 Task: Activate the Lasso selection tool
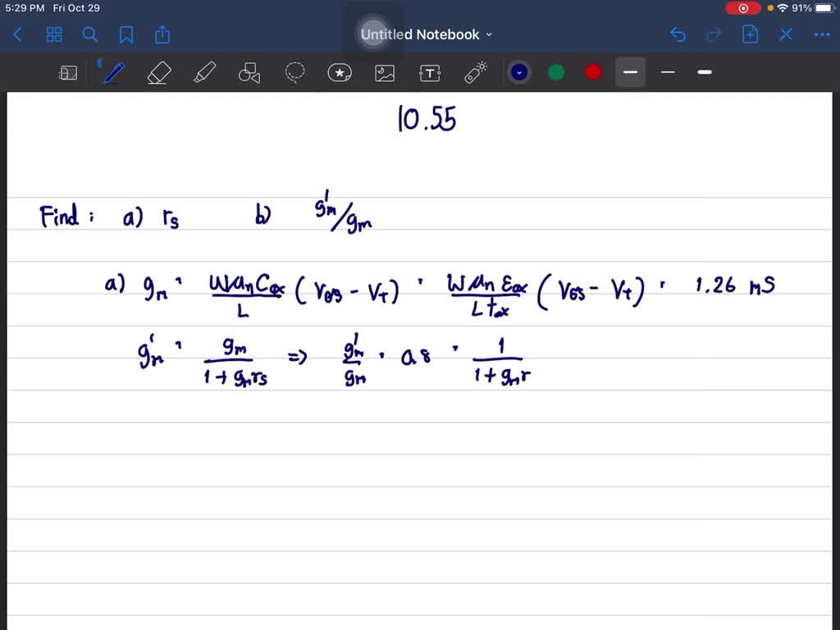294,72
